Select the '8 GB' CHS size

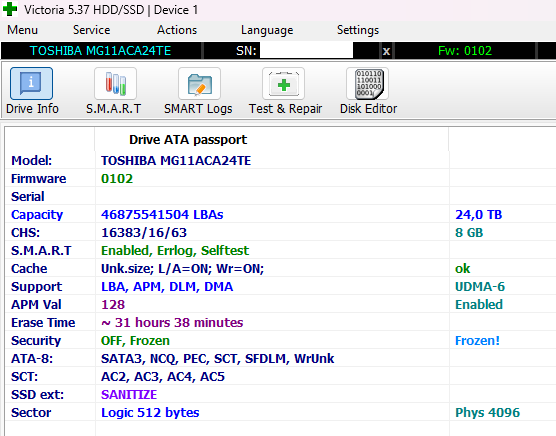469,233
